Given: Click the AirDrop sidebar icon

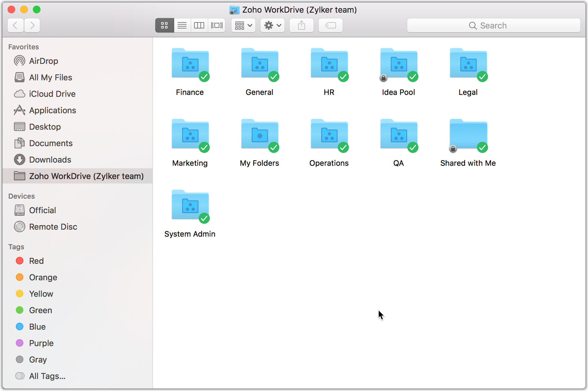Looking at the screenshot, I should click(x=20, y=61).
